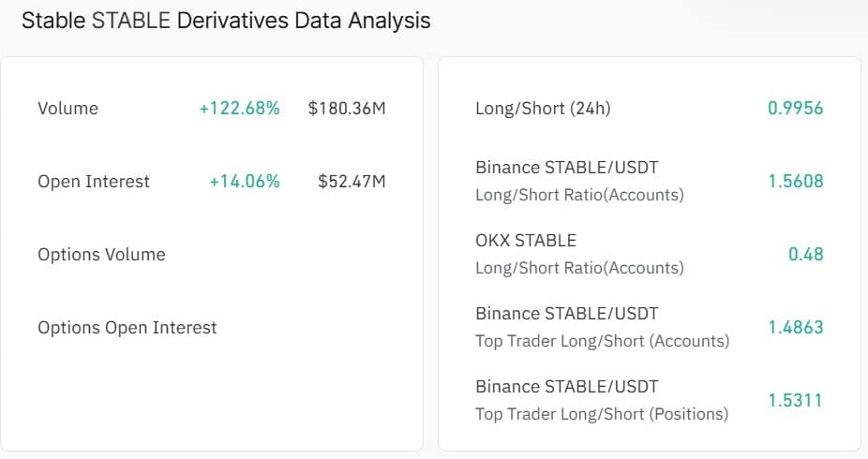Click the 1.5311 positions ratio value
This screenshot has width=868, height=459.
[795, 401]
